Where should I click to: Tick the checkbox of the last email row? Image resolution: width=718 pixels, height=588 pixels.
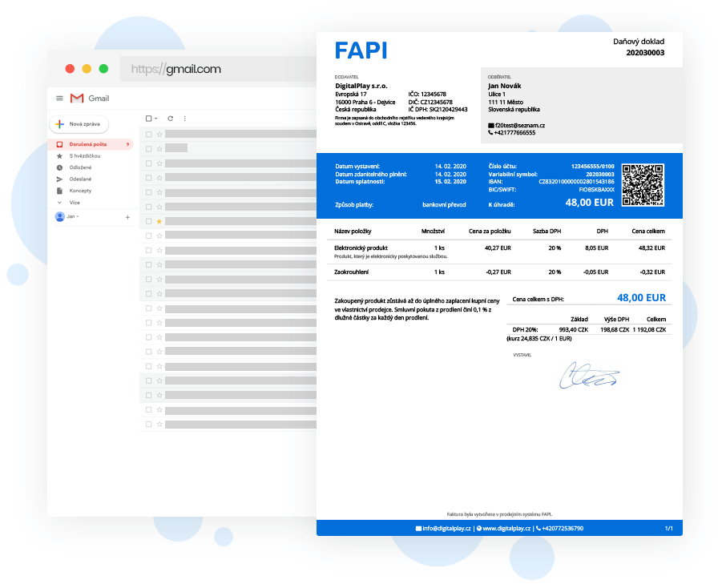coord(148,424)
